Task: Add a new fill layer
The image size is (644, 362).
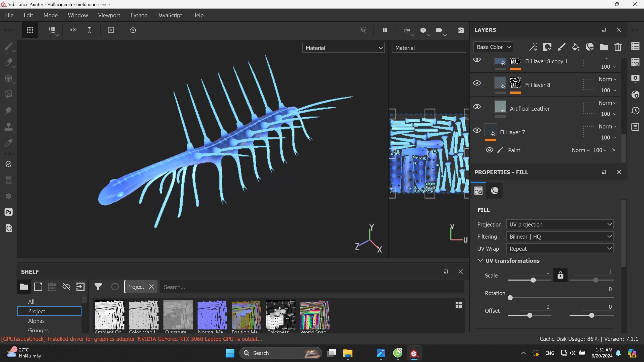Action: pos(576,47)
